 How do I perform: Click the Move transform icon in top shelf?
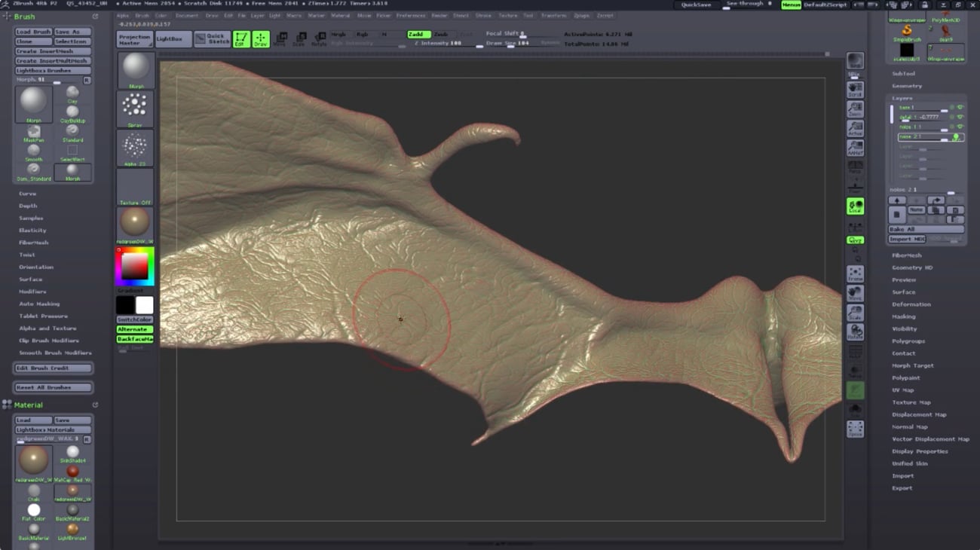click(x=280, y=39)
